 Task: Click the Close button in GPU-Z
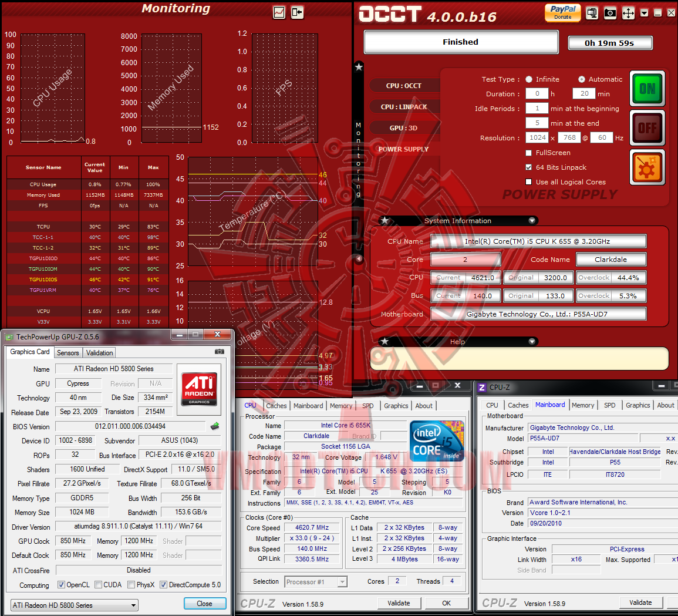tap(204, 604)
